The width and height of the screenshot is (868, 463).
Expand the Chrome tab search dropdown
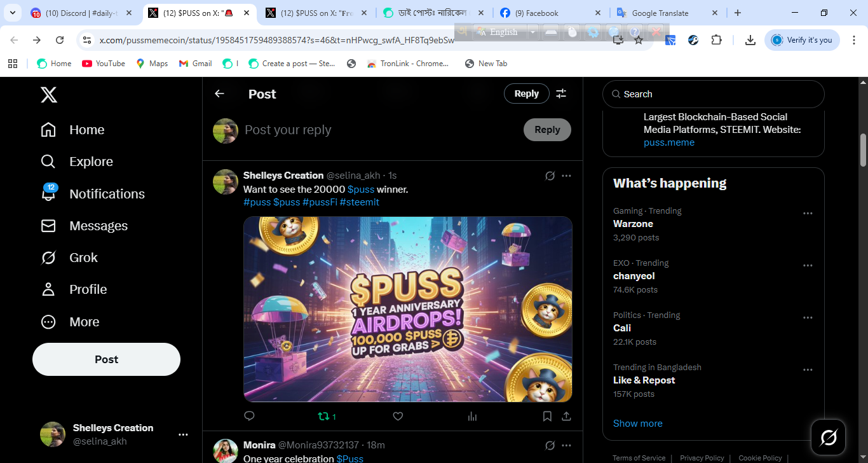[x=13, y=13]
